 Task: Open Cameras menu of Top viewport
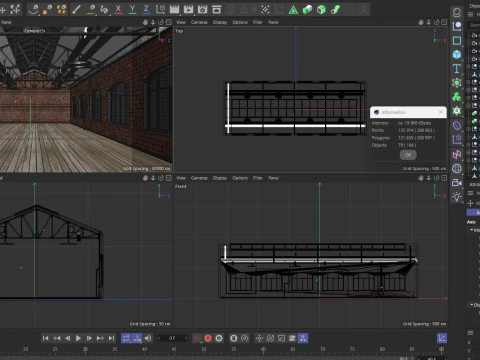coord(199,22)
